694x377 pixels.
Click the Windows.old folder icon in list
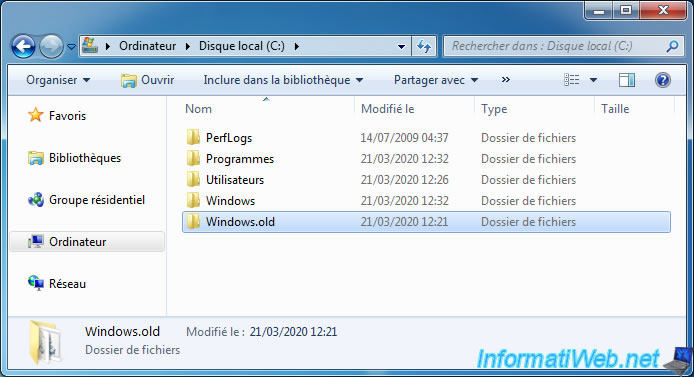193,221
